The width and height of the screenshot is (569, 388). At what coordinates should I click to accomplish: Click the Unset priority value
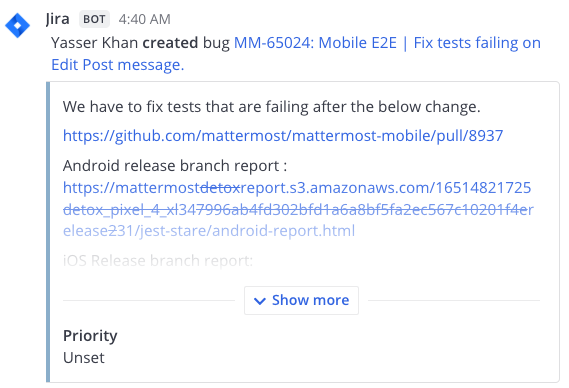tap(83, 358)
